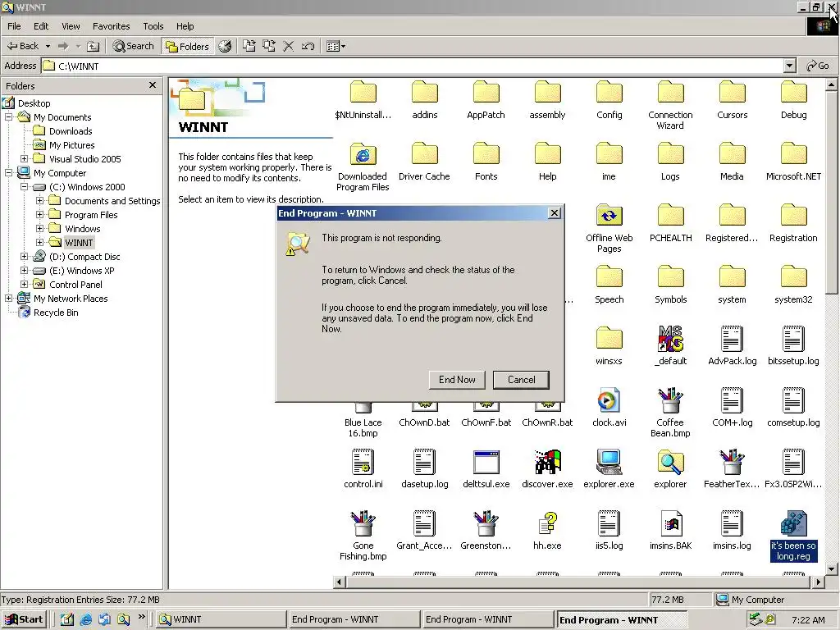
Task: Select the discover.exe file
Action: click(x=547, y=469)
